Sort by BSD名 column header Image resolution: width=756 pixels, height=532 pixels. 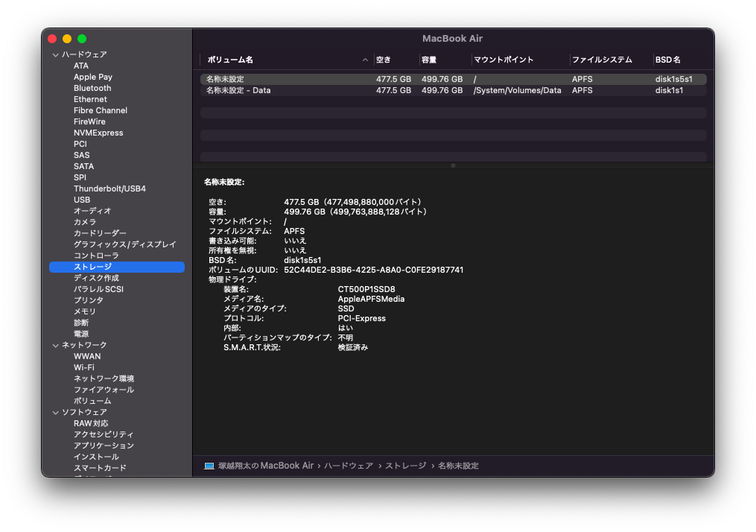[x=668, y=60]
